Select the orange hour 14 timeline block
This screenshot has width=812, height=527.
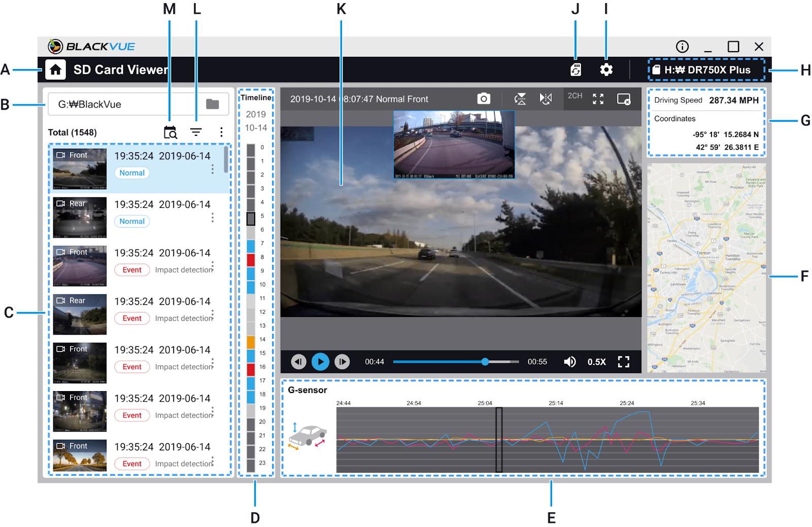point(251,342)
